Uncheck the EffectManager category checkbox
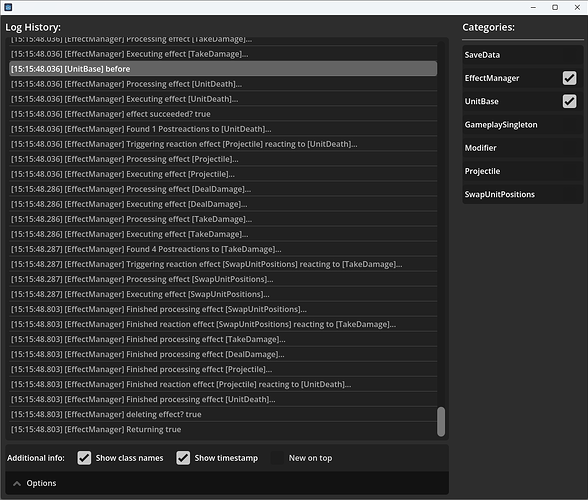The image size is (588, 500). (569, 78)
